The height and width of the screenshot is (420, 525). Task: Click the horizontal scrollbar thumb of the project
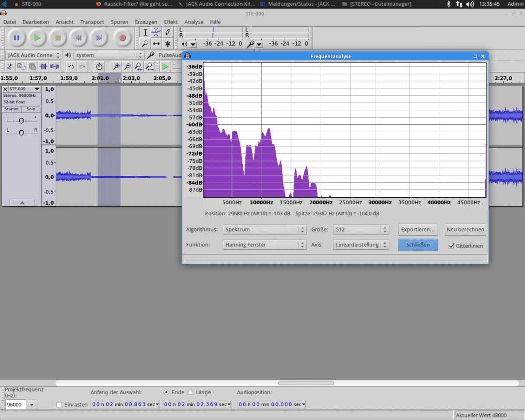[306, 383]
